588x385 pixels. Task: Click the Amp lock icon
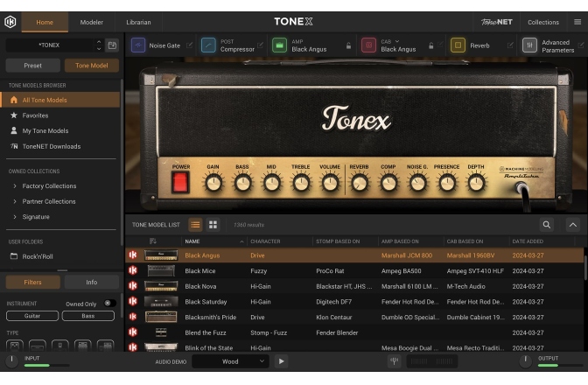coord(348,45)
